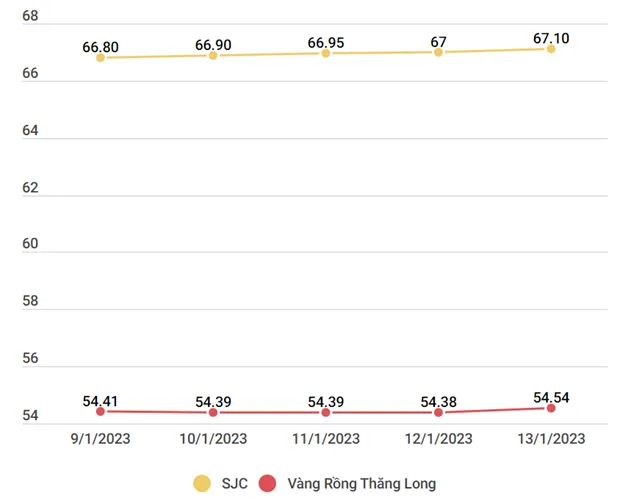Click SJC marker on 11/1/2023
Image resolution: width=620 pixels, height=501 pixels.
326,53
